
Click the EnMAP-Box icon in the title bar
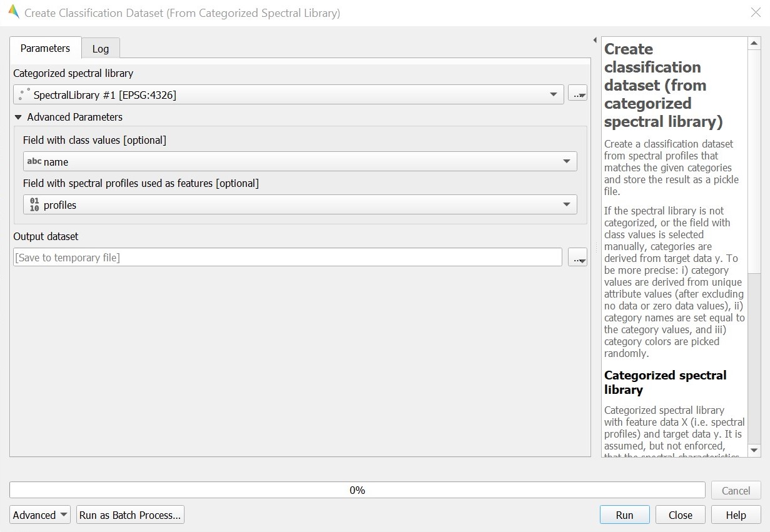coord(13,13)
